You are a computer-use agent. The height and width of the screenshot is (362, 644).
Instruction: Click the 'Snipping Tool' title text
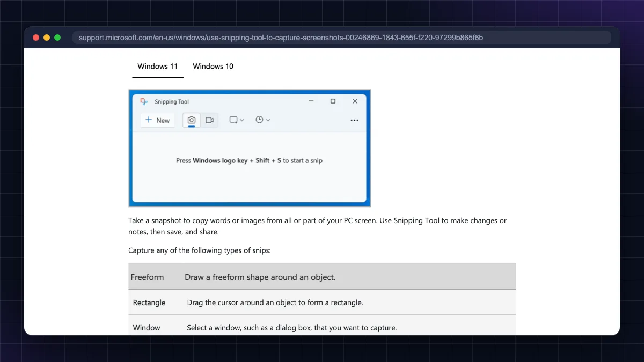pos(172,102)
